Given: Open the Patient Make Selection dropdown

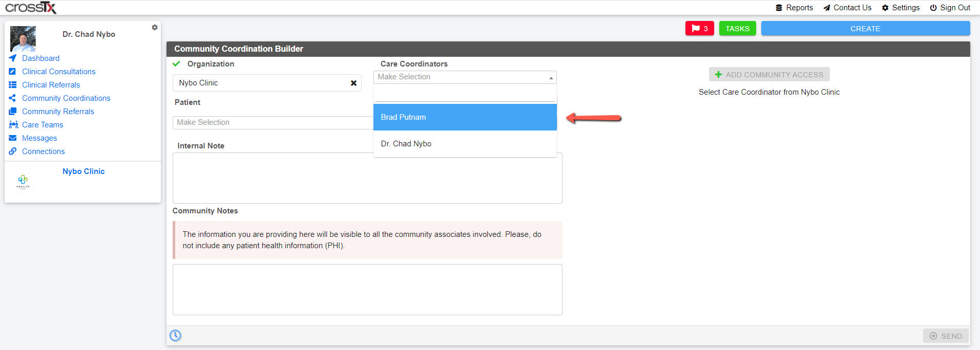Looking at the screenshot, I should [273, 122].
